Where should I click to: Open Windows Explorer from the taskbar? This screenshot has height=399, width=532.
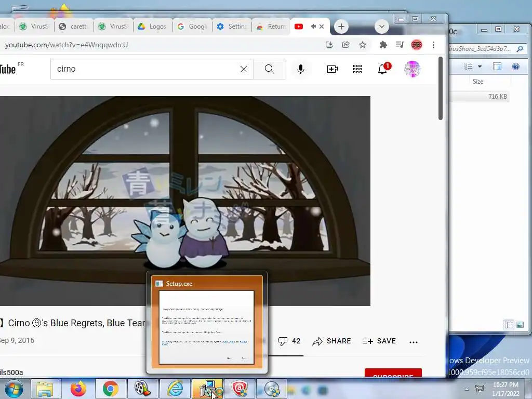[45, 389]
